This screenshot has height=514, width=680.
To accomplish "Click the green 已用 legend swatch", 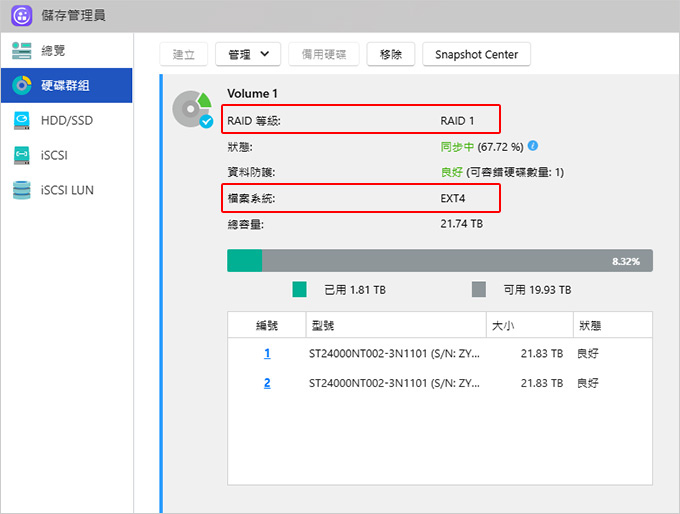I will click(x=300, y=289).
